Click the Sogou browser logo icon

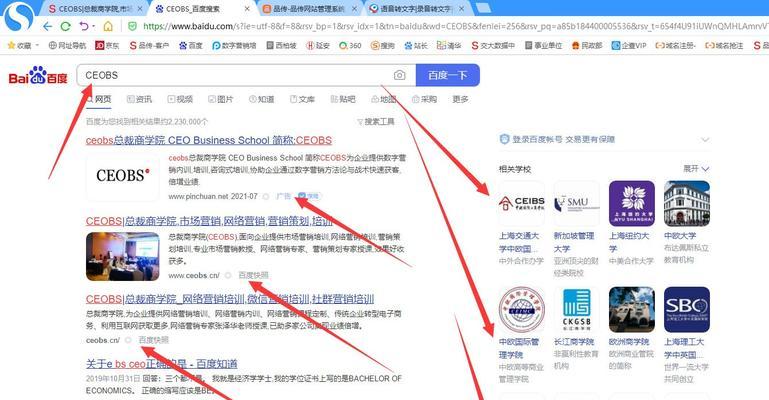click(x=19, y=16)
